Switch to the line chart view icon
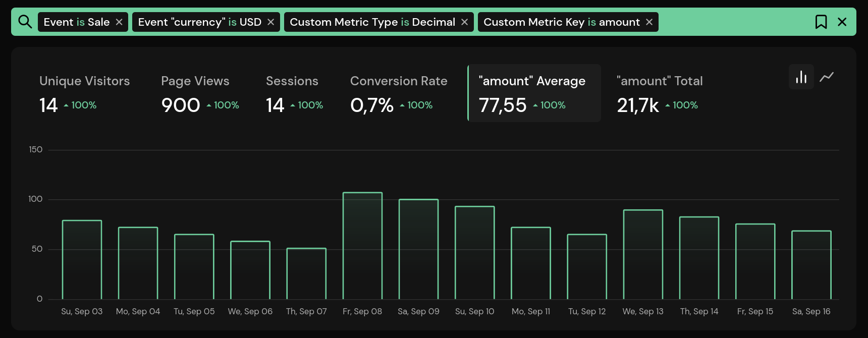Viewport: 868px width, 338px height. click(x=827, y=77)
